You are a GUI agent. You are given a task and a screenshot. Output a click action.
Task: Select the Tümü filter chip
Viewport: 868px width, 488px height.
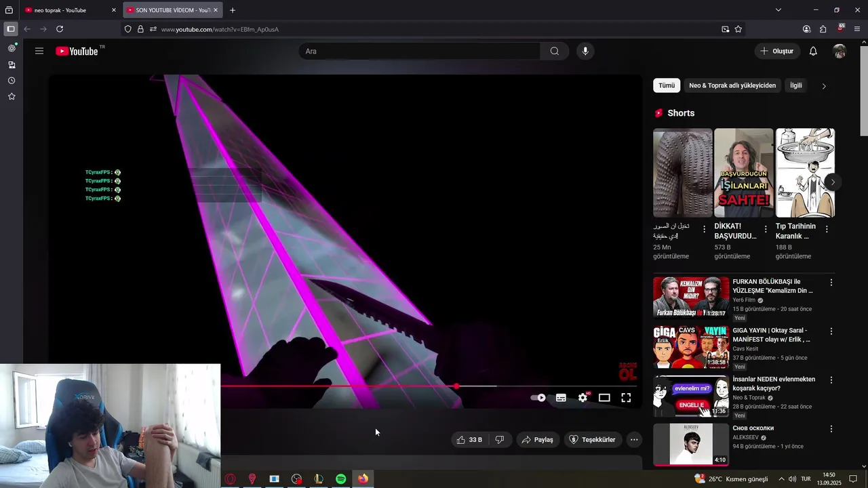(x=667, y=85)
